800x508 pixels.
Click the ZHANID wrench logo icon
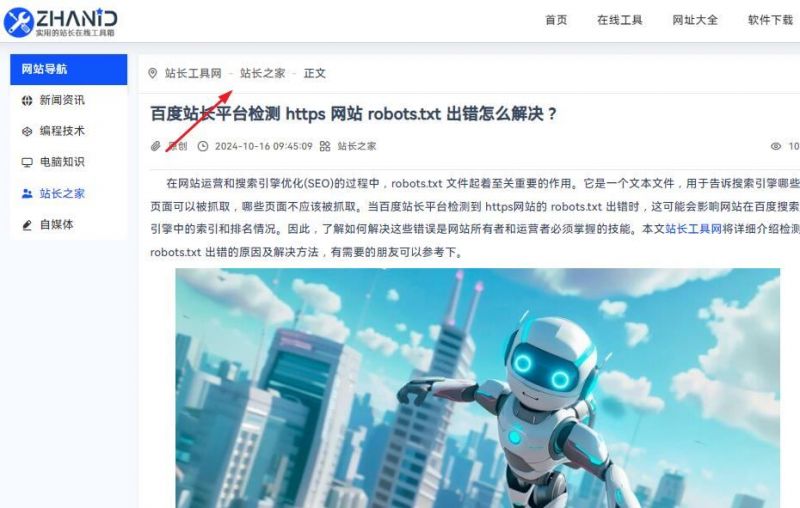click(18, 22)
